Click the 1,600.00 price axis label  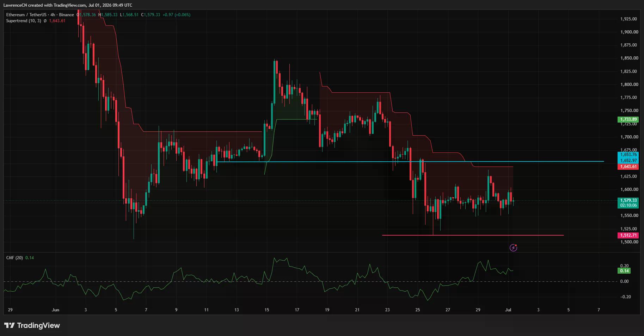point(629,189)
